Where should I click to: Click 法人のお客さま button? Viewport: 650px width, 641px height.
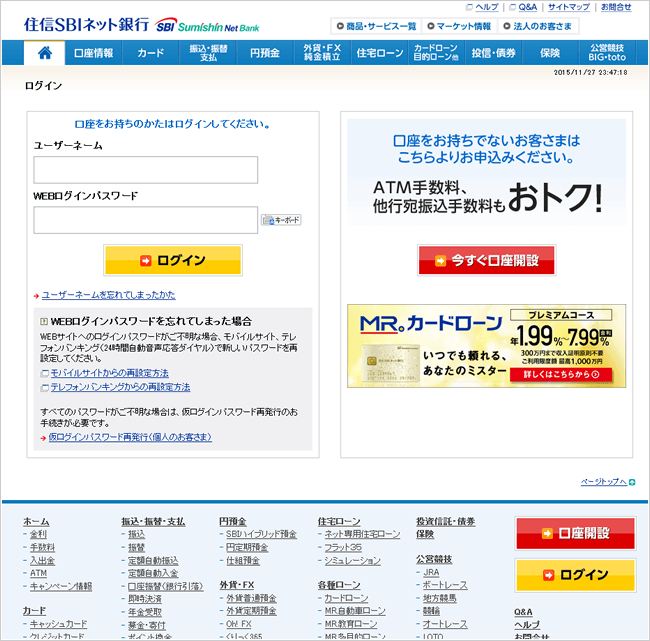pyautogui.click(x=538, y=27)
